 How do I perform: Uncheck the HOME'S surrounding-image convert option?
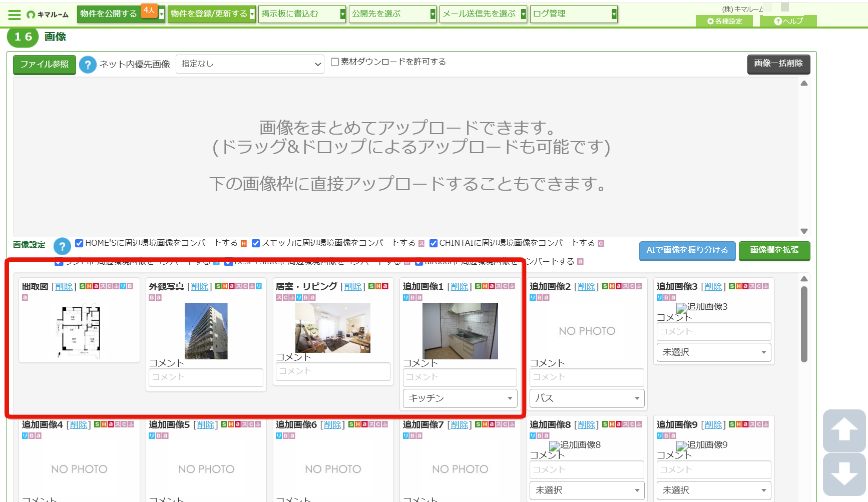[79, 243]
